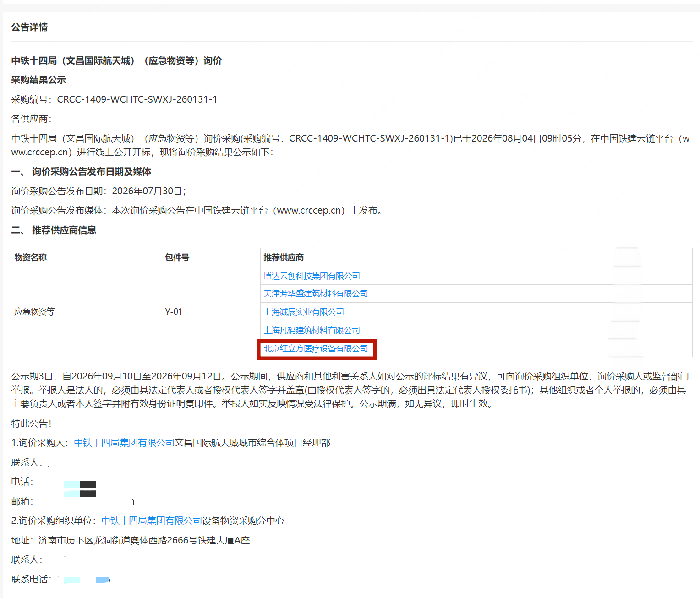This screenshot has width=700, height=598.
Task: Click the 询价采购公告发布媒体 line
Action: pyautogui.click(x=197, y=210)
